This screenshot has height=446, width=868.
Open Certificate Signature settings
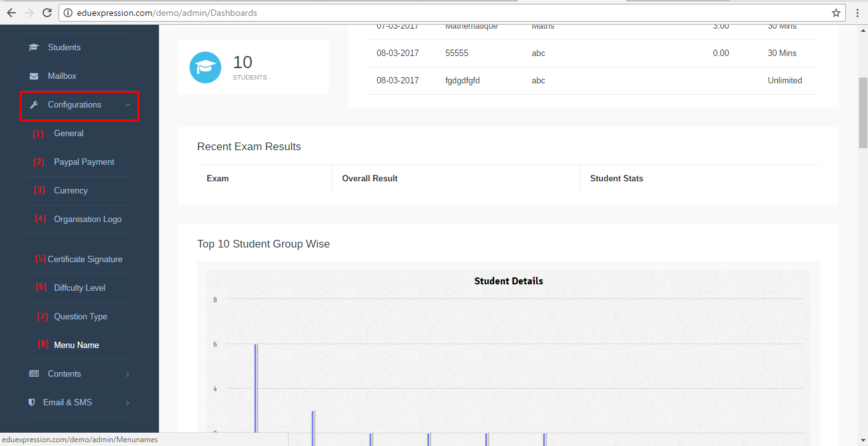point(85,260)
